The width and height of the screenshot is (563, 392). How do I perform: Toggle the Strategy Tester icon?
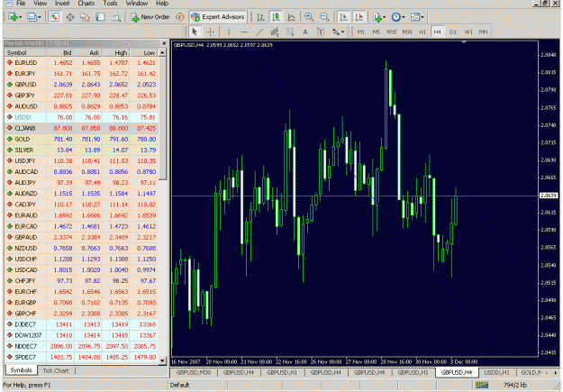pos(115,17)
